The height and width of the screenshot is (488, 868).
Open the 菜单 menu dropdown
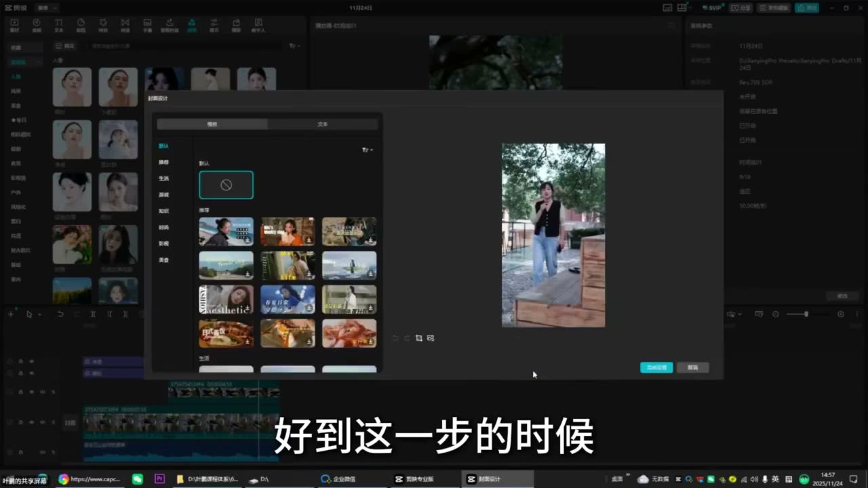(x=47, y=7)
